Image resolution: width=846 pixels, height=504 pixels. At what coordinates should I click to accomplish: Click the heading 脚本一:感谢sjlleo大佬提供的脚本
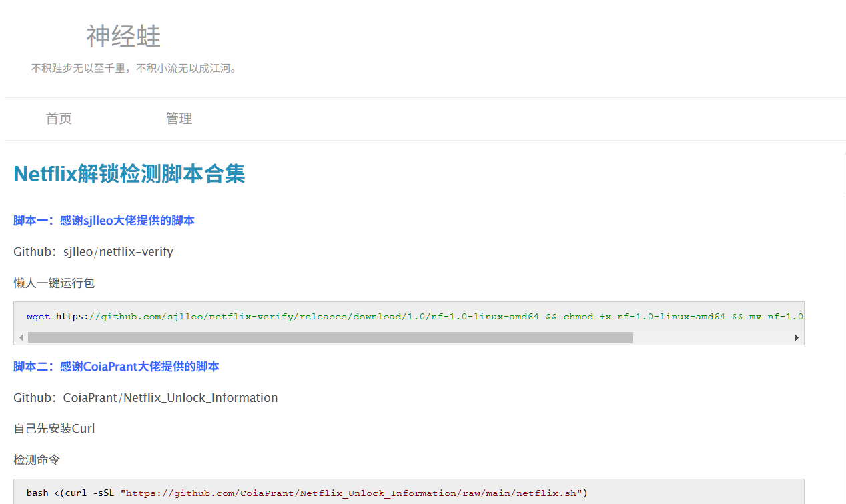pyautogui.click(x=104, y=221)
